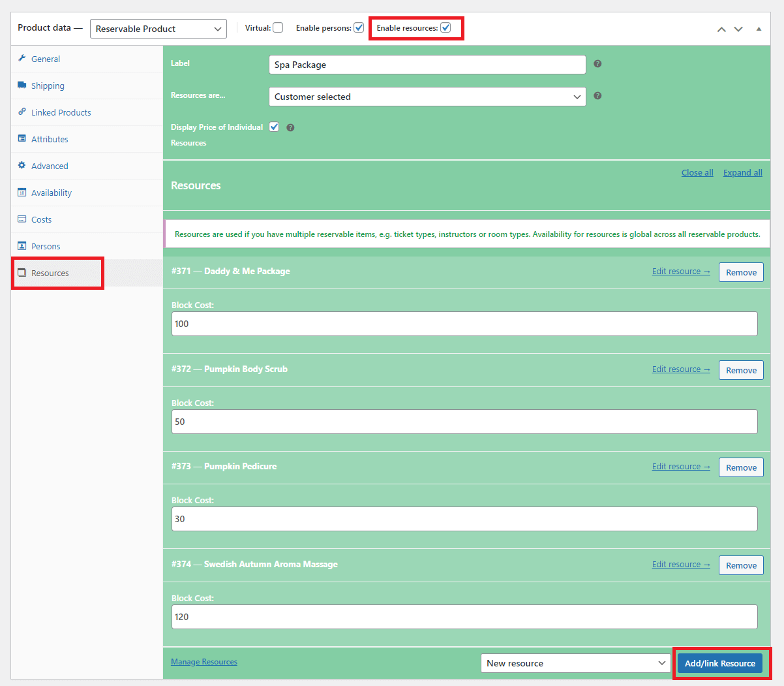Open Linked Products via the chain icon
Image resolution: width=784 pixels, height=686 pixels.
22,112
